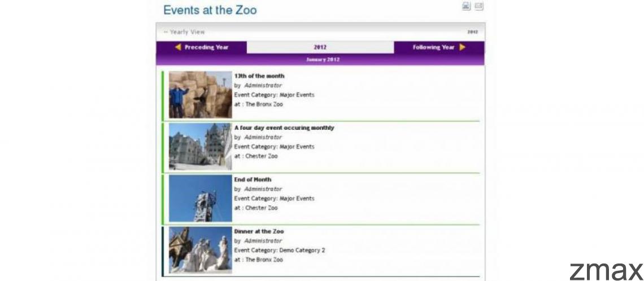Image resolution: width=644 pixels, height=281 pixels.
Task: Go to Following Year
Action: coord(433,47)
